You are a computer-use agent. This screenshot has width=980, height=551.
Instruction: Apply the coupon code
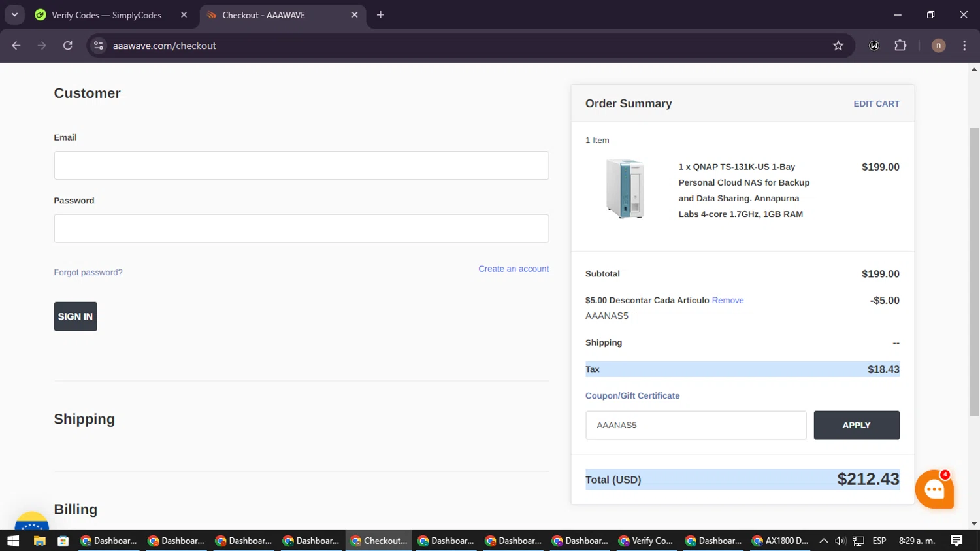coord(857,425)
